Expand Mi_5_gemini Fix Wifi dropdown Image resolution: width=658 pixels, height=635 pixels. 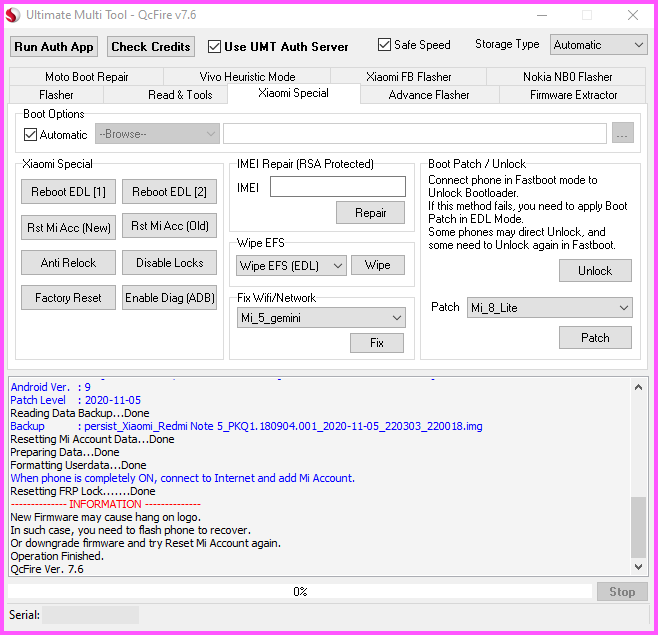click(321, 318)
